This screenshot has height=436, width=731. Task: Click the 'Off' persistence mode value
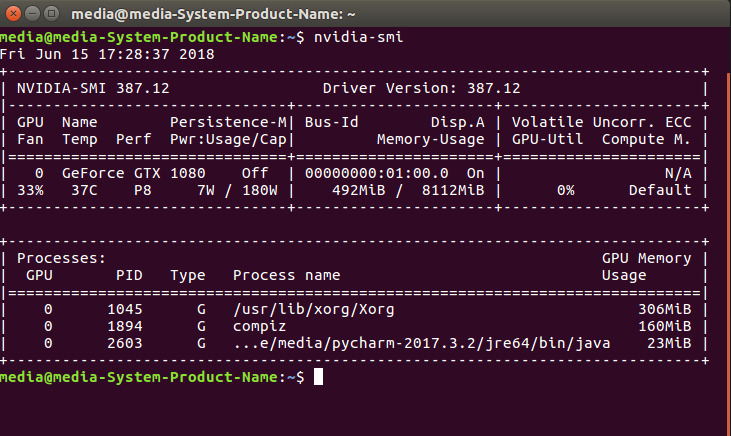[255, 173]
